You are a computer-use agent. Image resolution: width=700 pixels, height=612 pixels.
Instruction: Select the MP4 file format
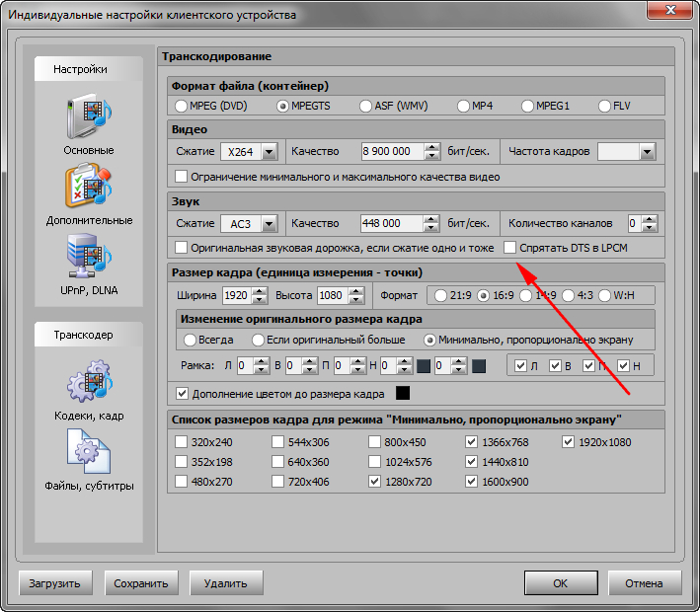(x=463, y=106)
